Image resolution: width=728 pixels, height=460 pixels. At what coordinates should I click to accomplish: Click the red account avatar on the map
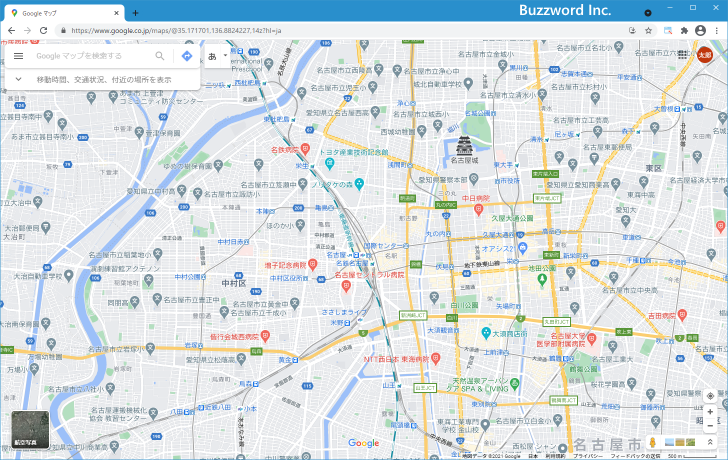tap(705, 55)
